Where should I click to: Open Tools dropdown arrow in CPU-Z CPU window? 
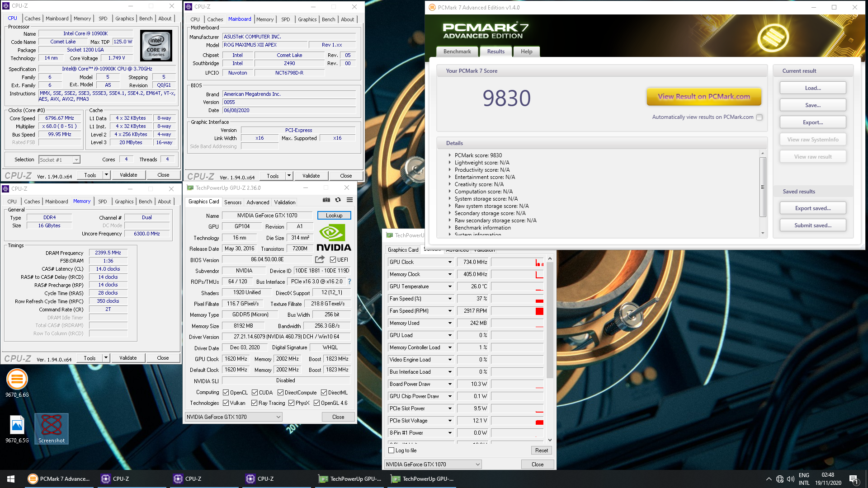pos(107,175)
